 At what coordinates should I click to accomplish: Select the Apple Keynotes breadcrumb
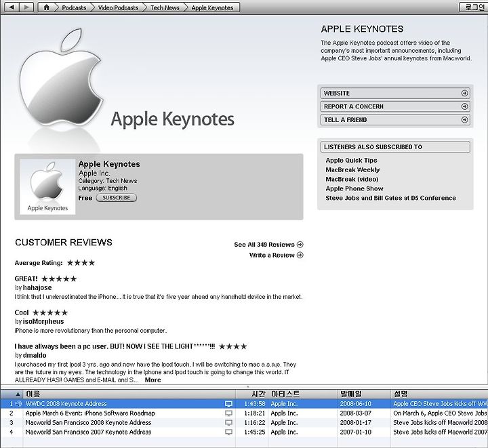[212, 7]
